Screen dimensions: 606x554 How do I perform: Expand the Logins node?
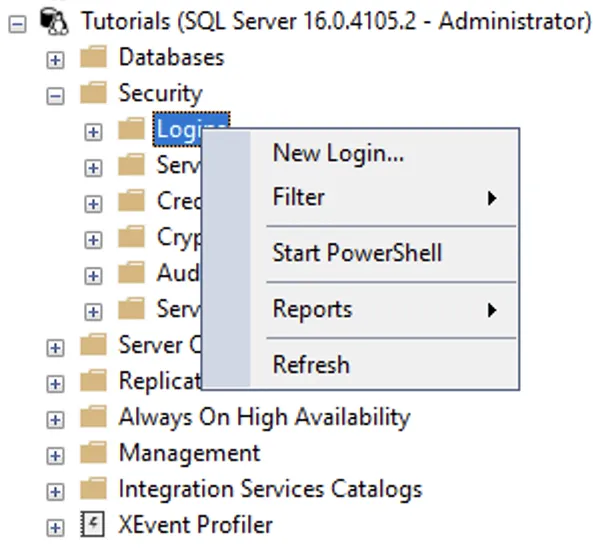[94, 131]
